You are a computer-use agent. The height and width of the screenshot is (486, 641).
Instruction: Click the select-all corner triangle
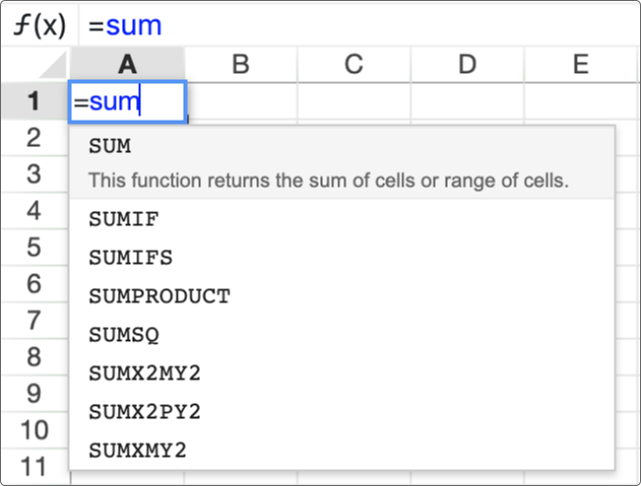pyautogui.click(x=52, y=65)
